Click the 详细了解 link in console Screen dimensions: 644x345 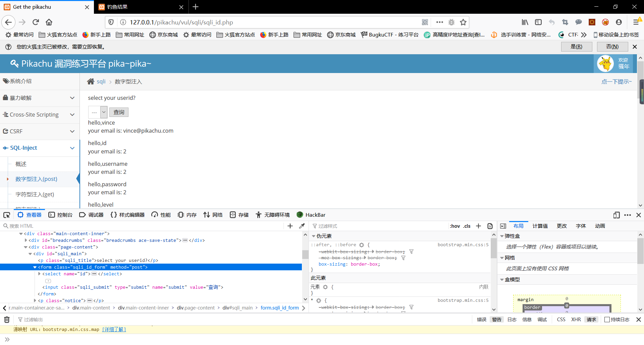pyautogui.click(x=114, y=330)
